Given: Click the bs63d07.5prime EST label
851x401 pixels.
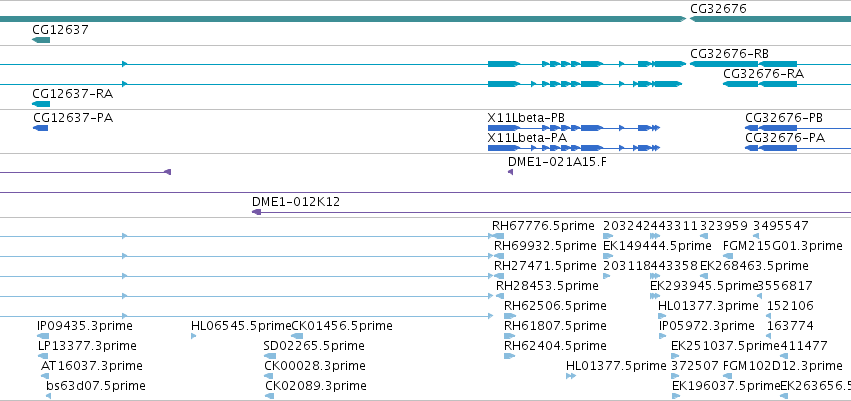Looking at the screenshot, I should (96, 386).
